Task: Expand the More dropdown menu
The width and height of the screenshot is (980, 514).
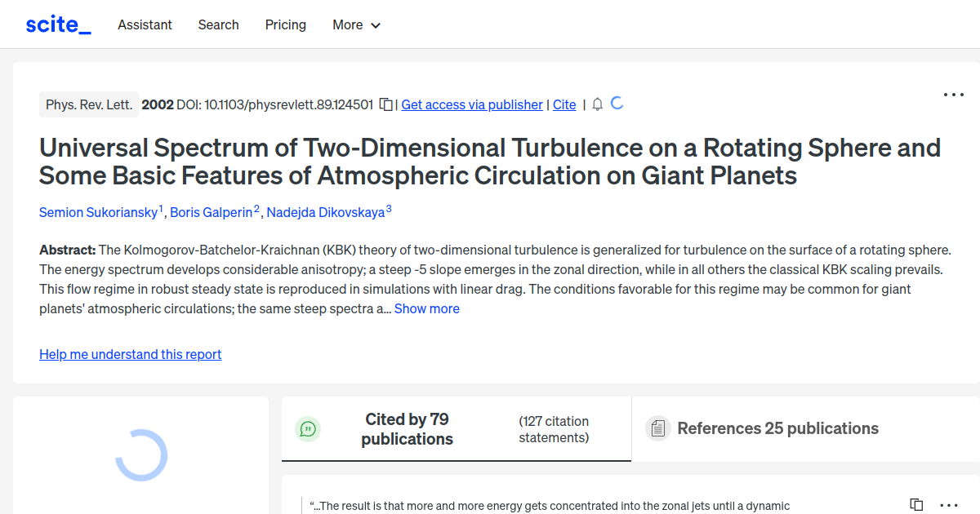Action: (x=356, y=24)
